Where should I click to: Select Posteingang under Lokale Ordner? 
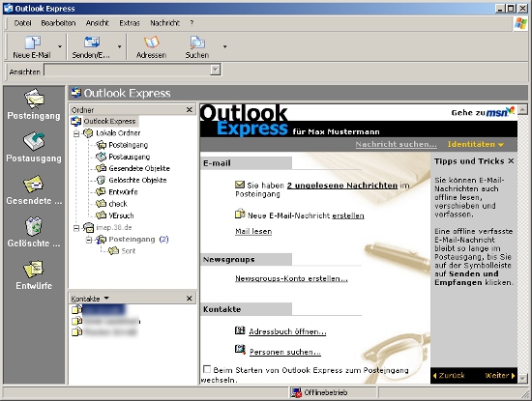click(129, 145)
